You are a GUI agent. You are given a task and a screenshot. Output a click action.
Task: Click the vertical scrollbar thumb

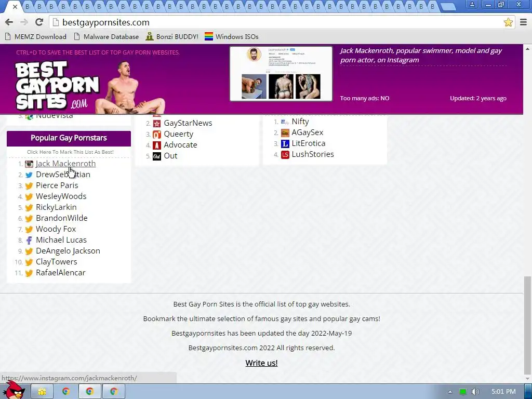(x=528, y=324)
